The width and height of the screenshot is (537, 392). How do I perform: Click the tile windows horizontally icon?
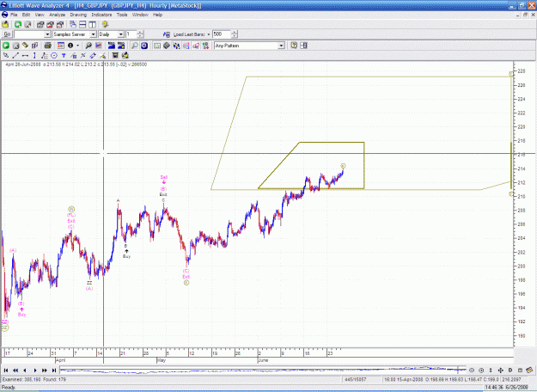point(82,24)
